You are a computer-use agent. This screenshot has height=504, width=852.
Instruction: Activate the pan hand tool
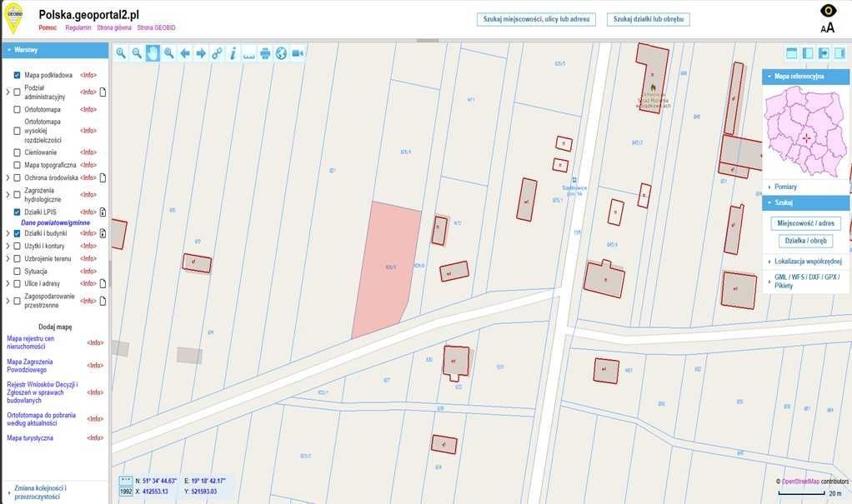click(153, 53)
